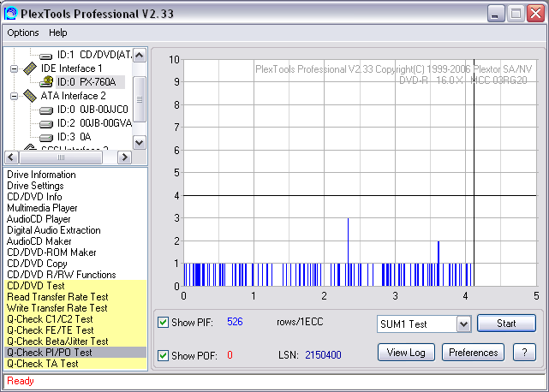Click the 0JB-00JJC0 hard disk icon
Viewport: 549px width, 392px height.
45,110
